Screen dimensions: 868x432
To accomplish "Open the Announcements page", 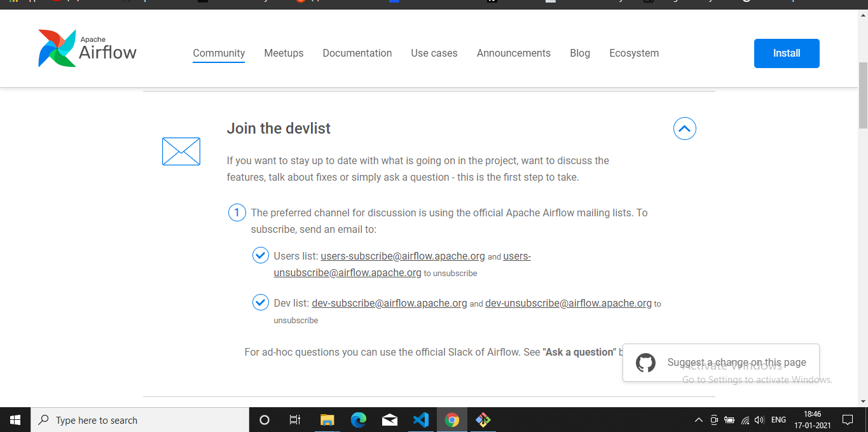I will tap(514, 53).
